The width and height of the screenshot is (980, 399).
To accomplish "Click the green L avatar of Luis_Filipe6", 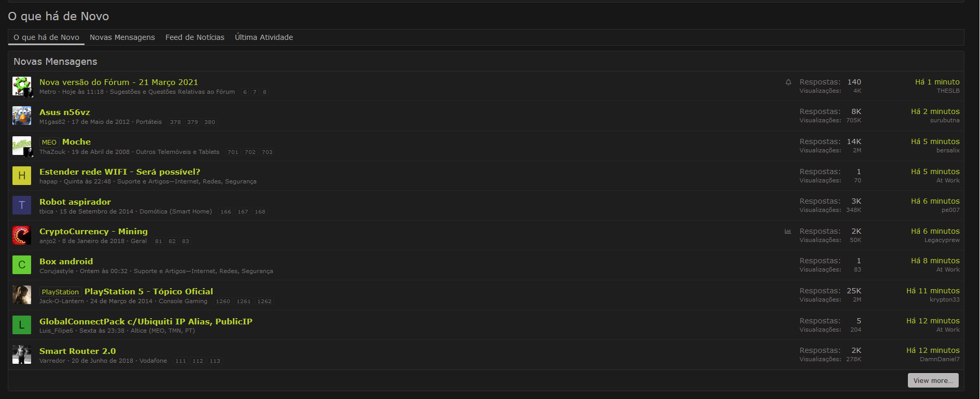I will [x=22, y=325].
